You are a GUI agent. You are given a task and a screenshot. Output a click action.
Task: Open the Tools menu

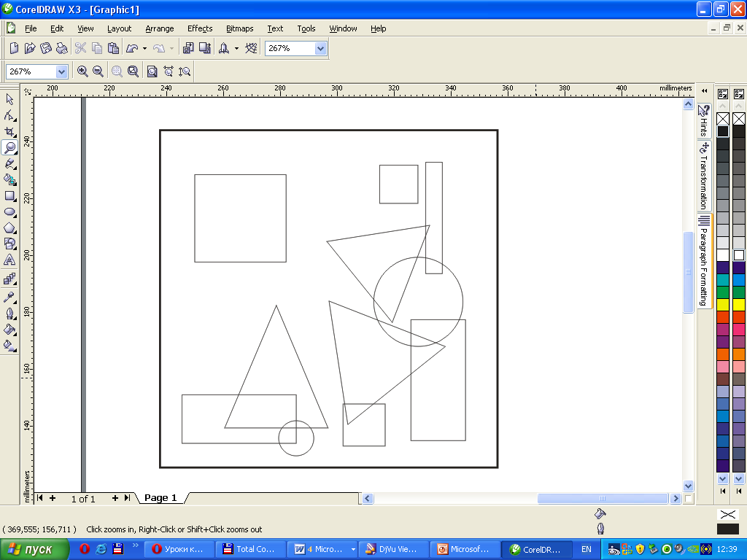click(x=306, y=28)
